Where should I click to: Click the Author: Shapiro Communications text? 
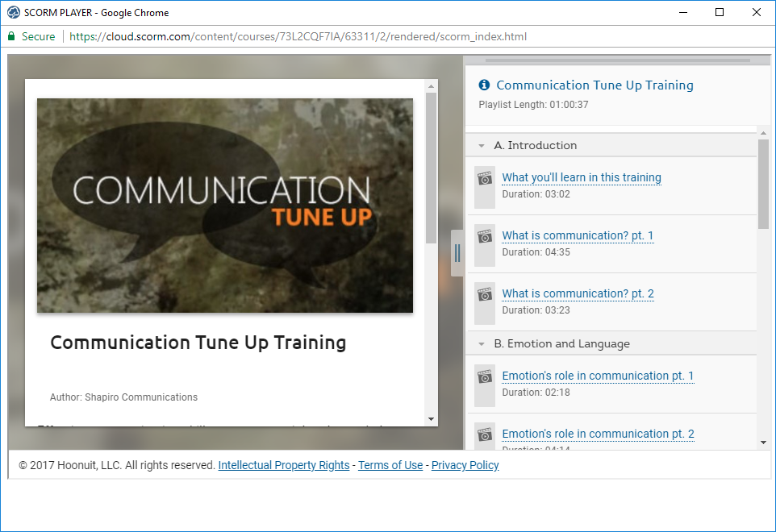click(x=123, y=397)
